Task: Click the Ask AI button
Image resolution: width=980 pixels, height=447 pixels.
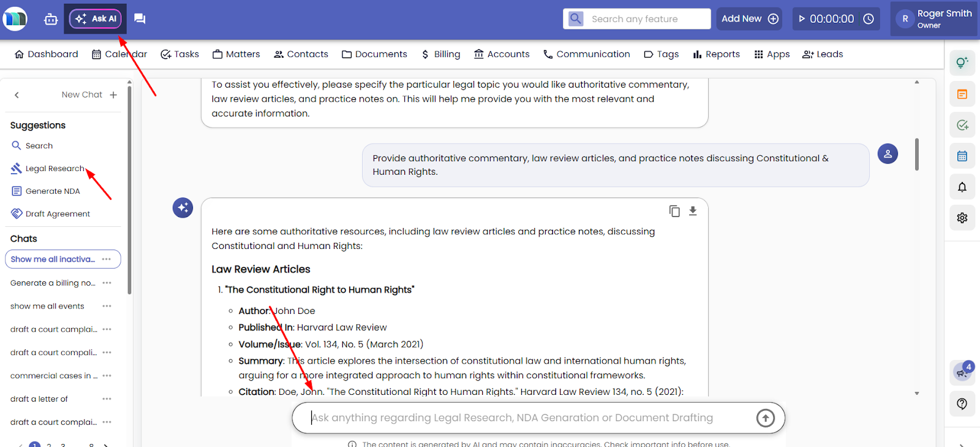Action: (96, 19)
